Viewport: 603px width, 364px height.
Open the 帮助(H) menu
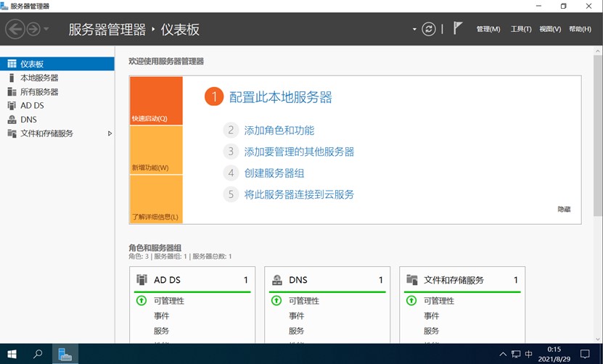pyautogui.click(x=580, y=29)
